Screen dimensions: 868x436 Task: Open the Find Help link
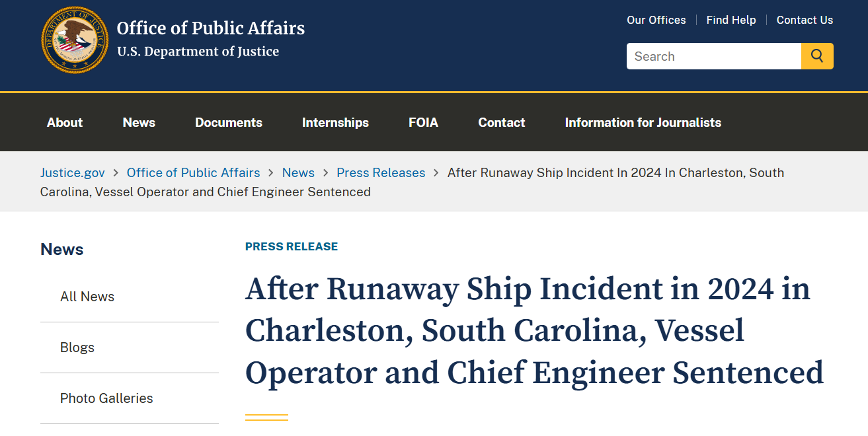click(731, 20)
